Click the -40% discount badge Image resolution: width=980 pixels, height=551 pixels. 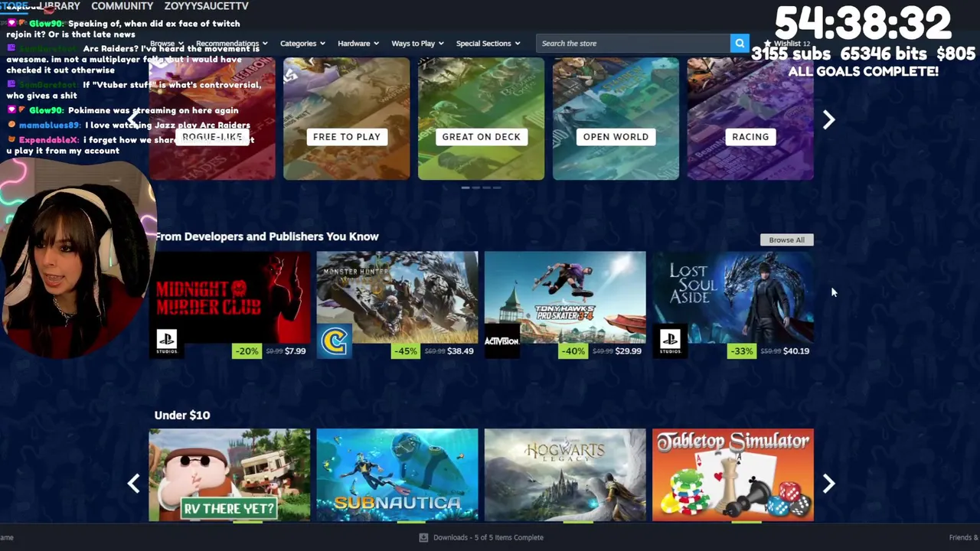[573, 351]
